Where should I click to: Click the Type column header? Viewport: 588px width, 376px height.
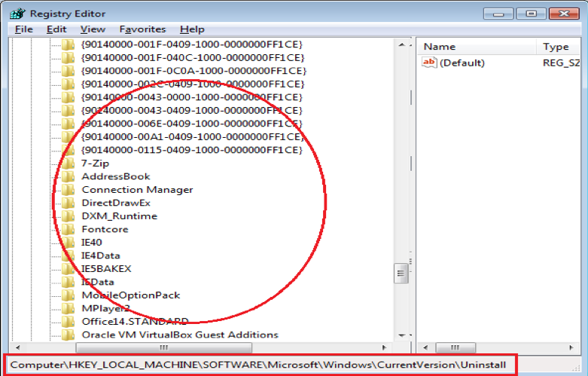(x=556, y=47)
